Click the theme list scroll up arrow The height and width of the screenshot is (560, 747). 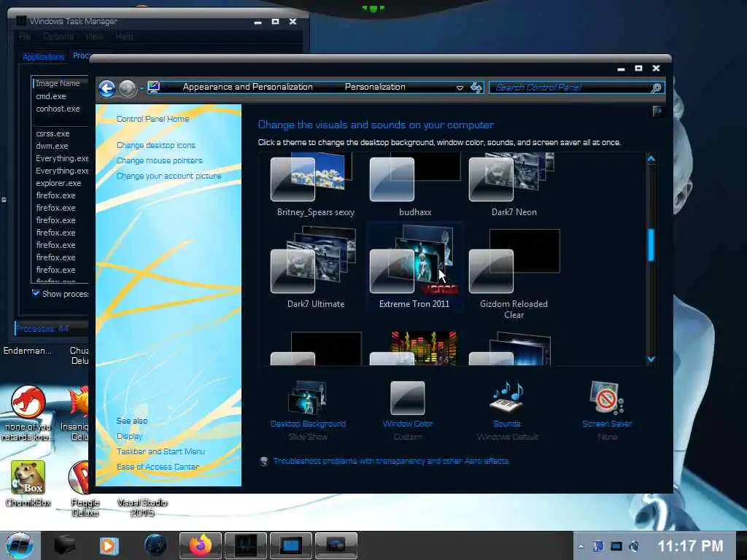pos(651,159)
